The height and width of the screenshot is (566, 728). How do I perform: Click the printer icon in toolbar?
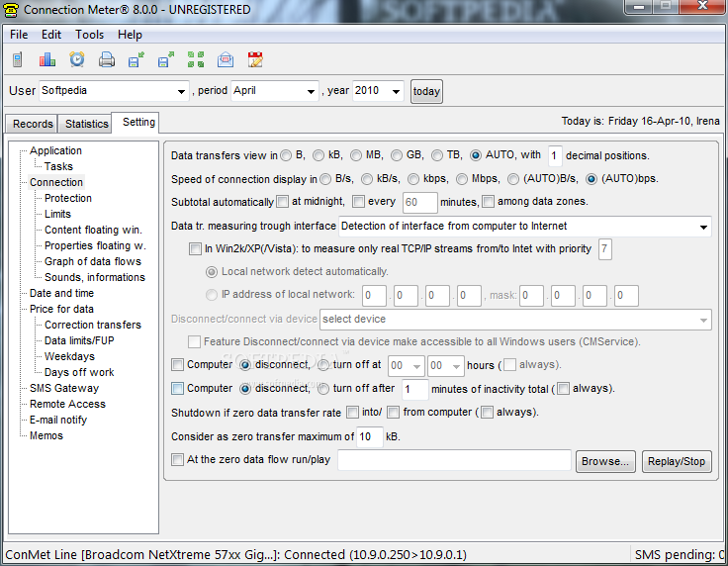(107, 59)
